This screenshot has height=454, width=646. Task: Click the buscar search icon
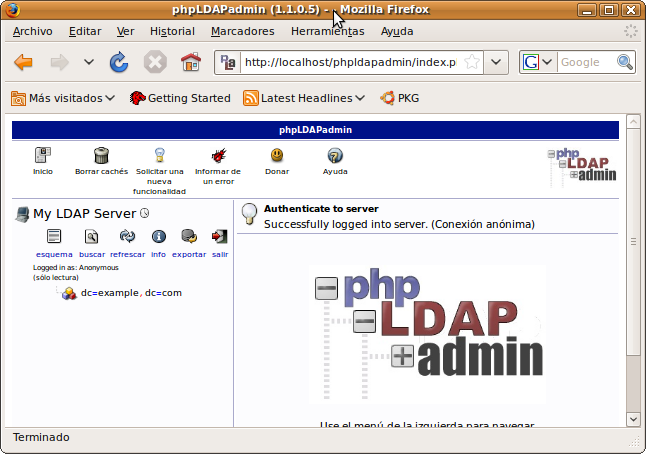pos(92,237)
